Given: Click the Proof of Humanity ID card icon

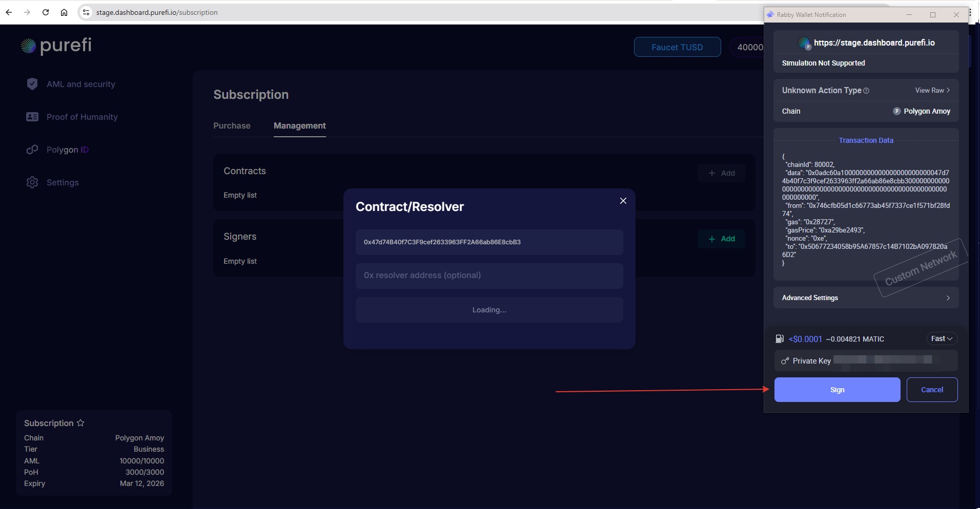Looking at the screenshot, I should coord(32,117).
